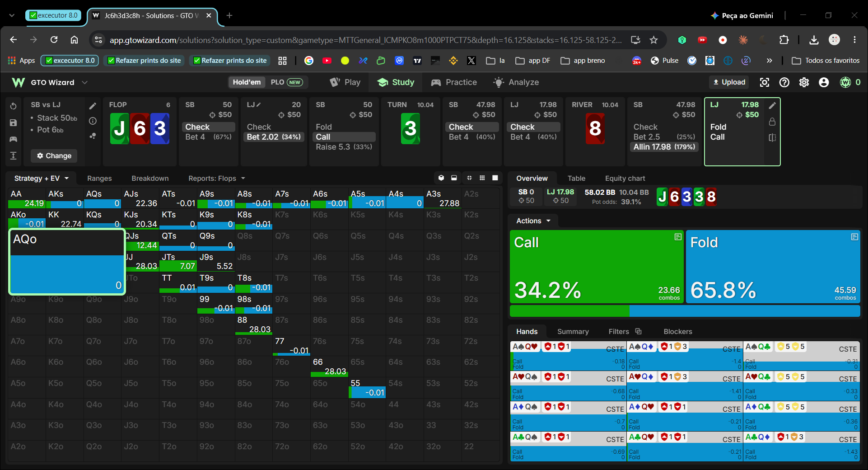Click the pencil icon in the LJ 17.98 card
868x470 pixels.
coord(772,105)
